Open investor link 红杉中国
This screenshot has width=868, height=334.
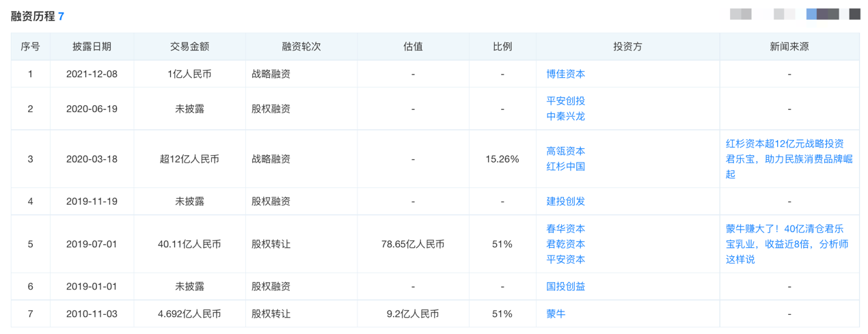click(x=565, y=166)
